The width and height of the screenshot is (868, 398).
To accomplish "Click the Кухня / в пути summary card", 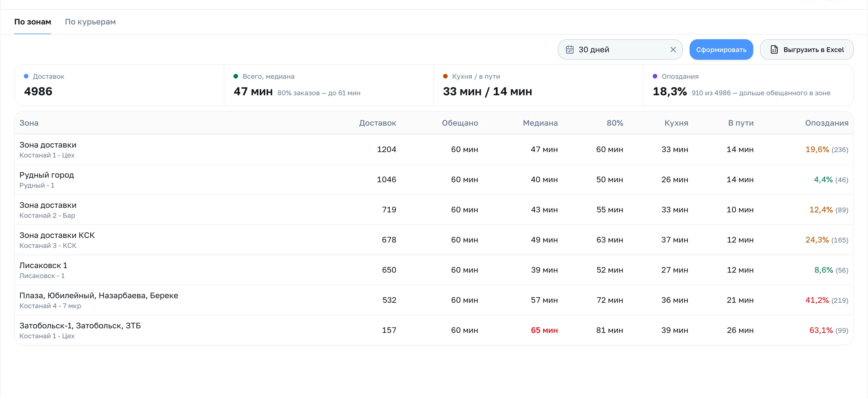I will click(539, 85).
